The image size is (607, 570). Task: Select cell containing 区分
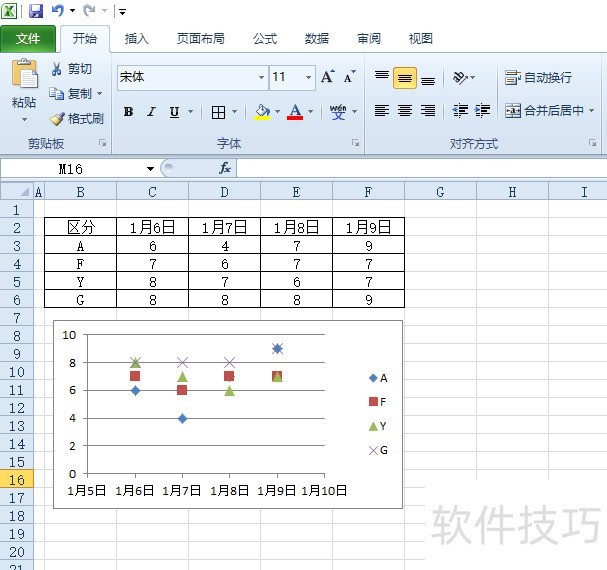point(81,227)
